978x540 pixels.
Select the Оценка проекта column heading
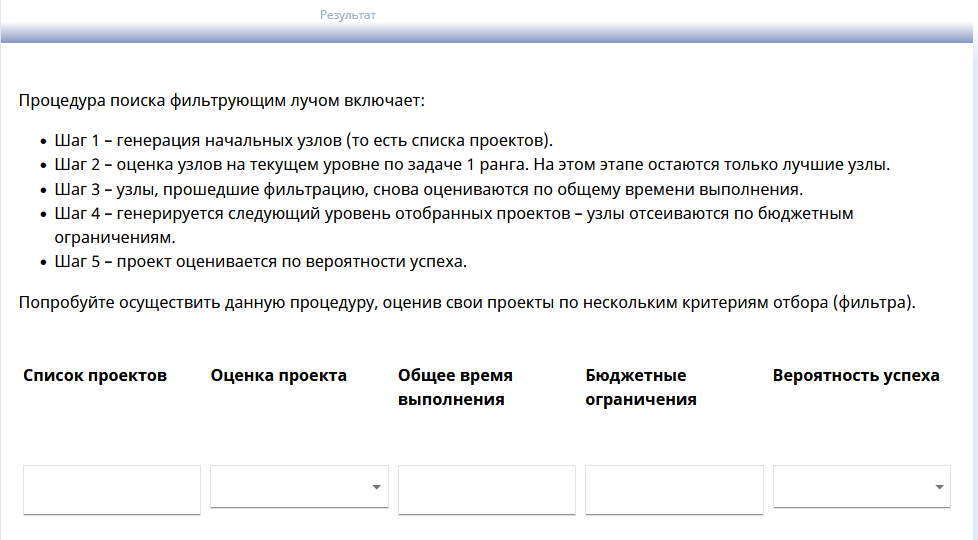[x=279, y=376]
